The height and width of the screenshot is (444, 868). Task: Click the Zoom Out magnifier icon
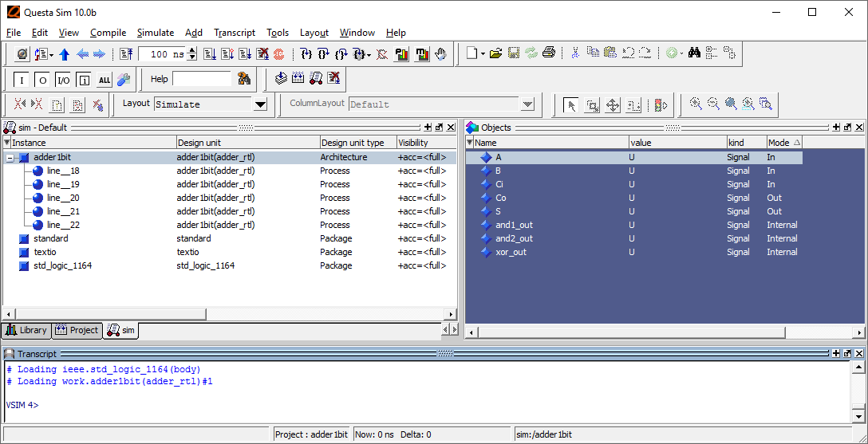pyautogui.click(x=713, y=104)
